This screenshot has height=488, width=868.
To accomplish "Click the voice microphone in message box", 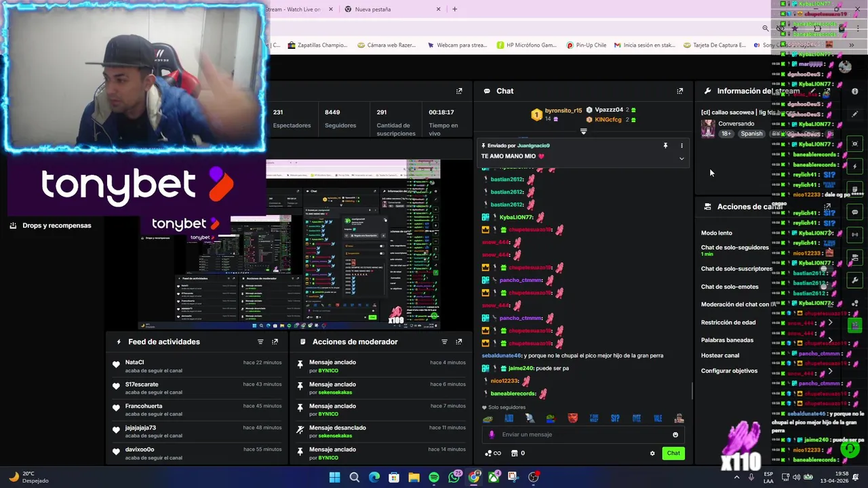I will [x=492, y=434].
